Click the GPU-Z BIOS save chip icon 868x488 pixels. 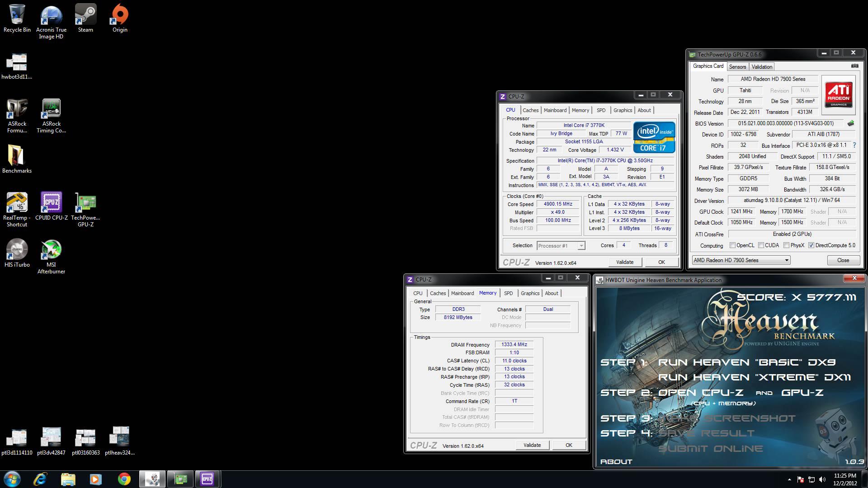850,123
